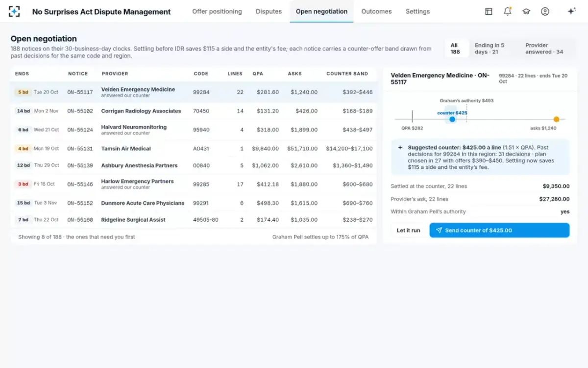Screen dimensions: 588x368
Task: Click the 3 bd deadline badge
Action: (x=23, y=184)
